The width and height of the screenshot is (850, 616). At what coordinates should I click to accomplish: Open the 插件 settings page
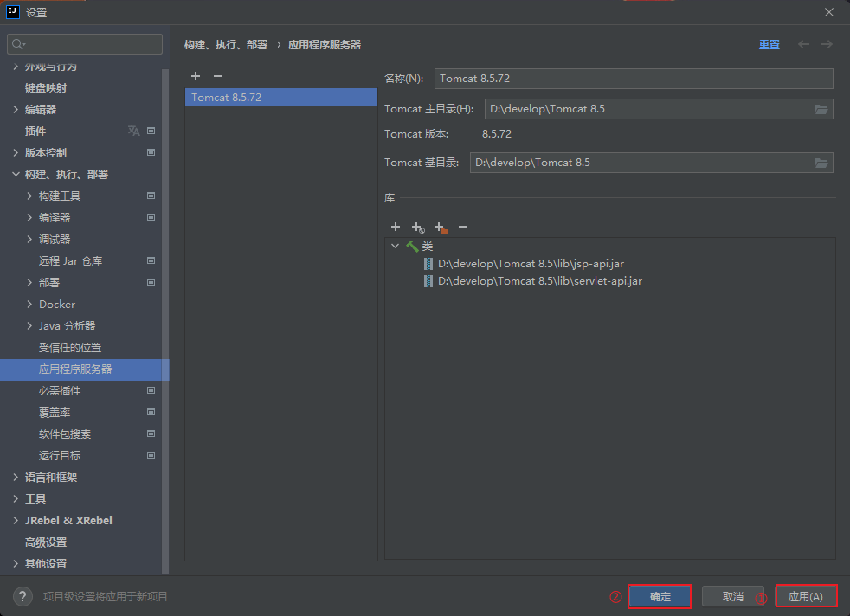click(35, 132)
